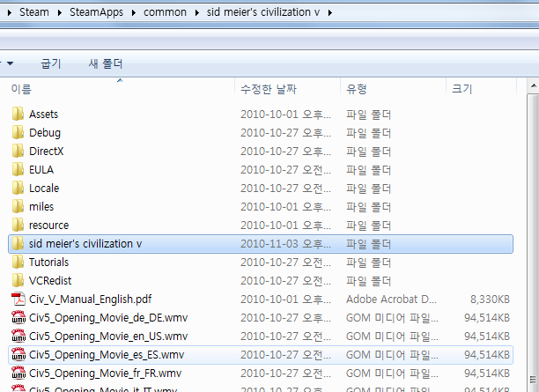Expand the arrow before Steam in breadcrumb

(x=10, y=12)
